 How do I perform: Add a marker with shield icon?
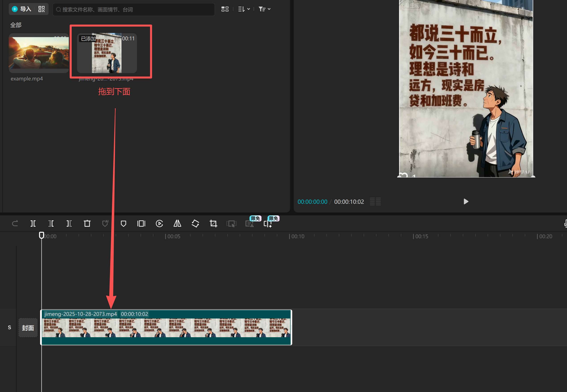(x=123, y=224)
